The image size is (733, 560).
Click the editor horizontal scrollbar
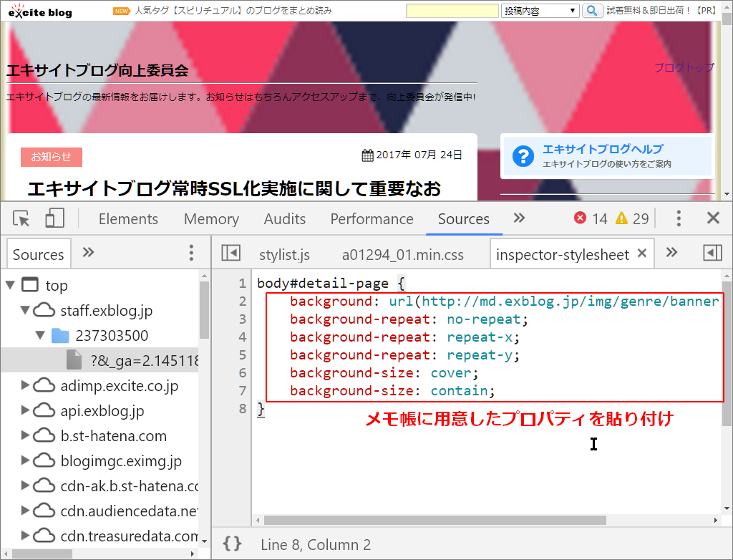tap(435, 520)
